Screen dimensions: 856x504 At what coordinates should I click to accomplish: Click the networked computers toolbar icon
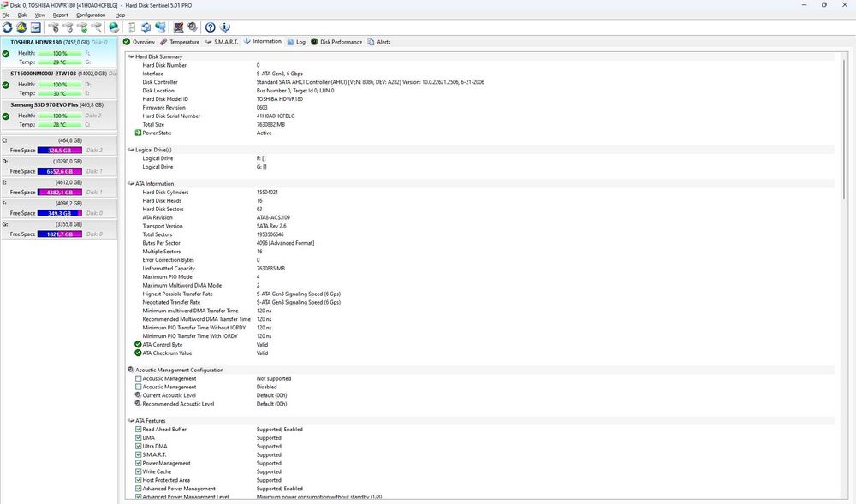[161, 27]
